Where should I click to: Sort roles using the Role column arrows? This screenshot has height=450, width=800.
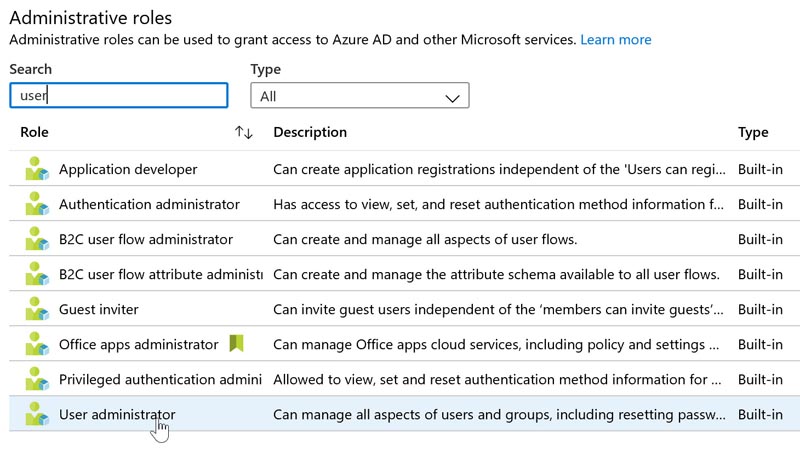pyautogui.click(x=244, y=133)
